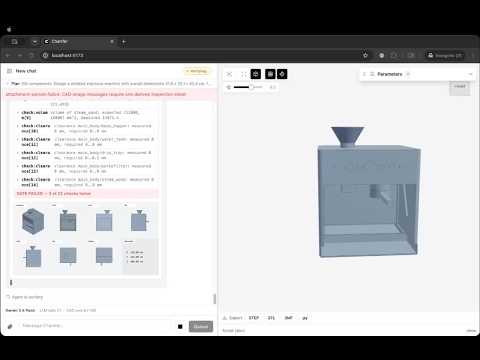Export model as py script
Screen dimensions: 480x360
click(305, 318)
